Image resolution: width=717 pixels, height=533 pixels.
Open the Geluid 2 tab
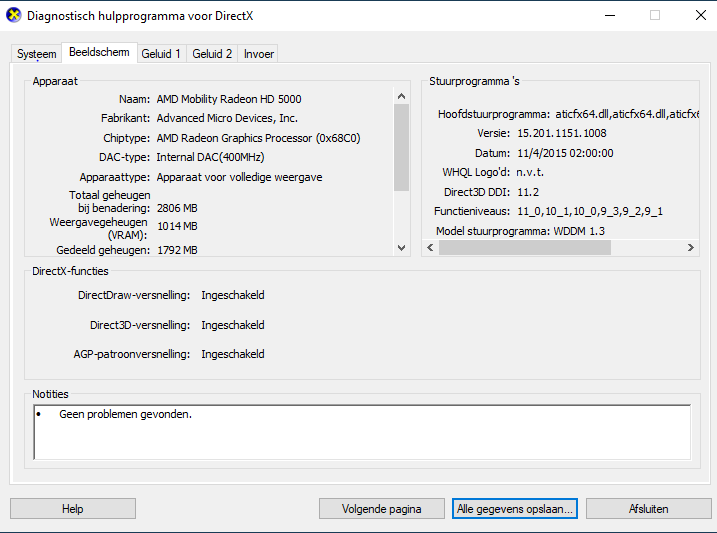[x=212, y=54]
